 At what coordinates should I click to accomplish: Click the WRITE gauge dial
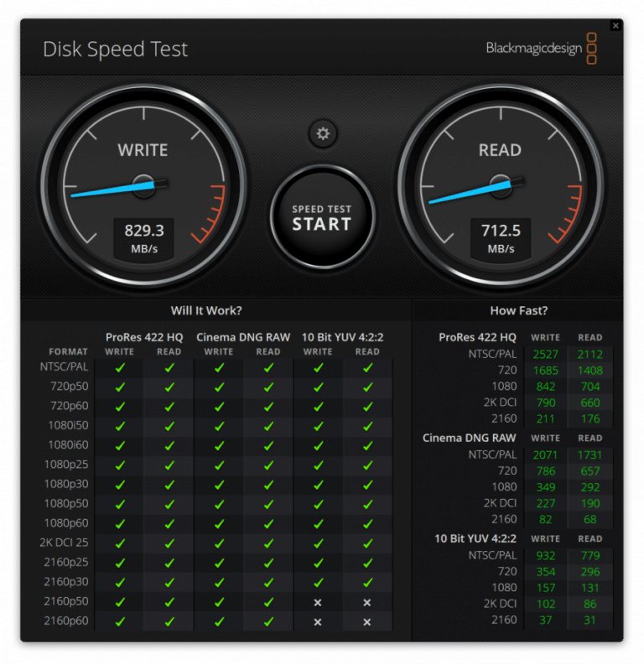click(143, 186)
